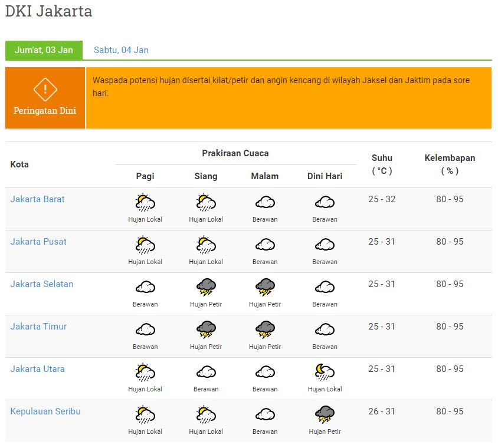Viewport: 498px width, 448px height.
Task: Click Jakarta Timur Pagi Berawan cloud icon
Action: [x=145, y=330]
